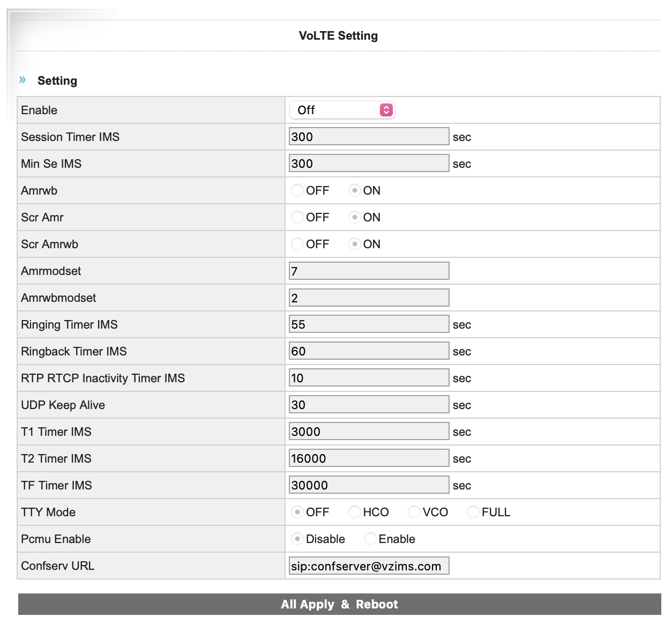This screenshot has width=672, height=624.
Task: Edit RTP RTCP Inactivity Timer IMS field
Action: pyautogui.click(x=369, y=378)
